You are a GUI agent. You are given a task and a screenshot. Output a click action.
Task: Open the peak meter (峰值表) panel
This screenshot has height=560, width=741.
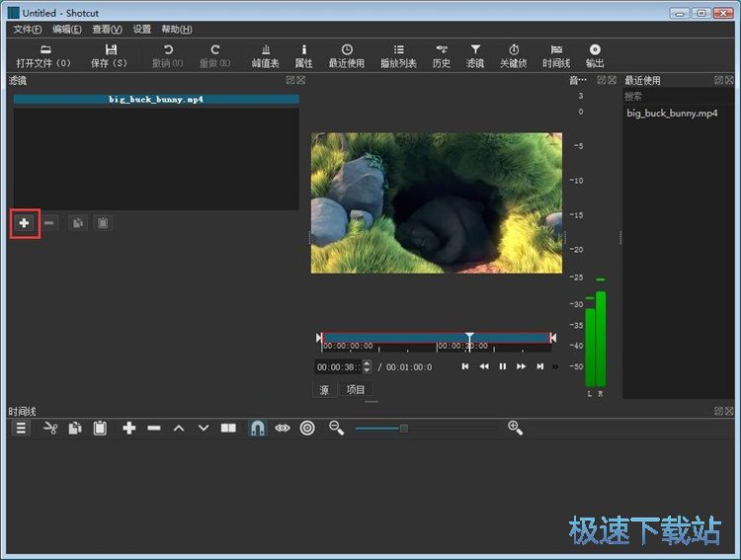click(x=266, y=55)
